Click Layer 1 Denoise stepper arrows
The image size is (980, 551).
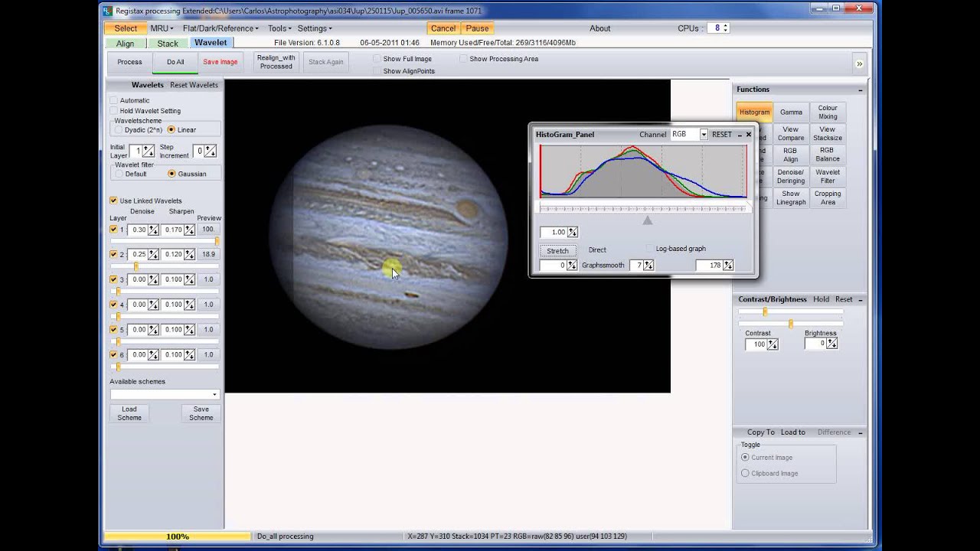pyautogui.click(x=153, y=230)
